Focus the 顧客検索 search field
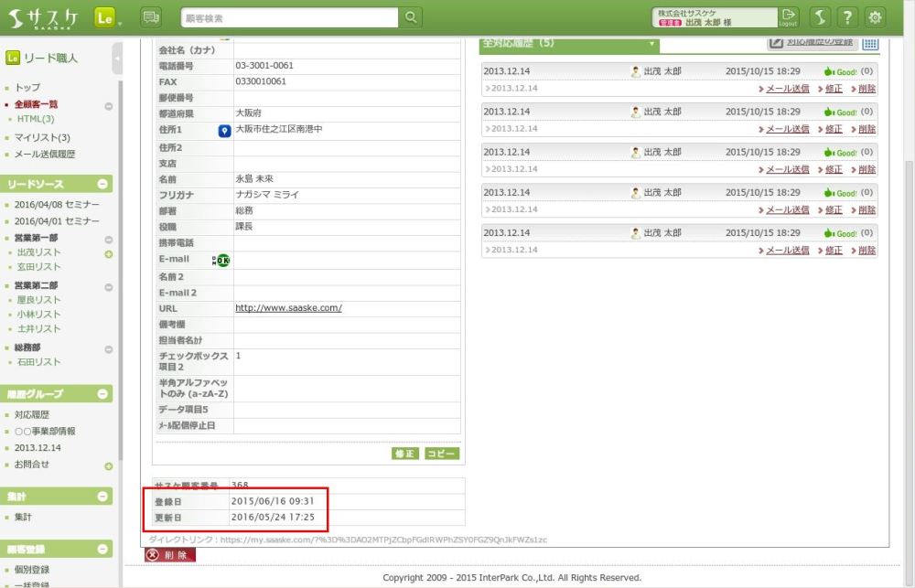This screenshot has width=915, height=588. tap(288, 17)
